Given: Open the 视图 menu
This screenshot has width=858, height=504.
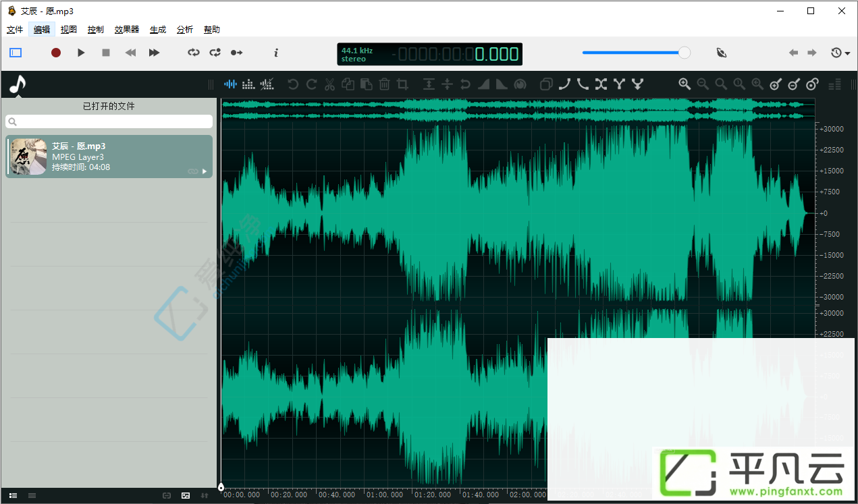Looking at the screenshot, I should pos(69,30).
